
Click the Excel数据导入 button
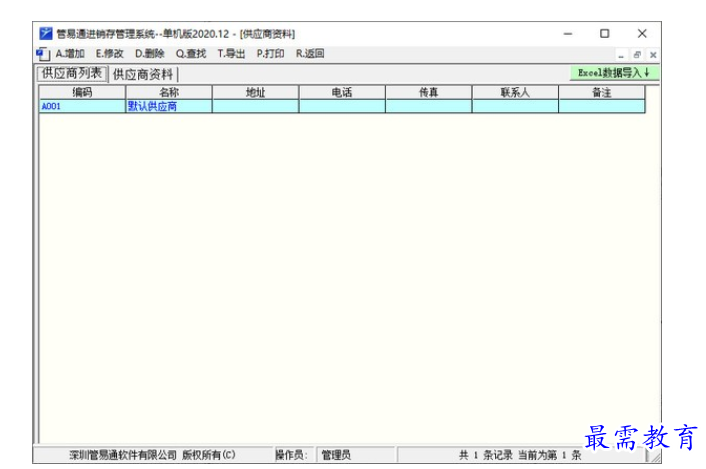click(x=614, y=73)
